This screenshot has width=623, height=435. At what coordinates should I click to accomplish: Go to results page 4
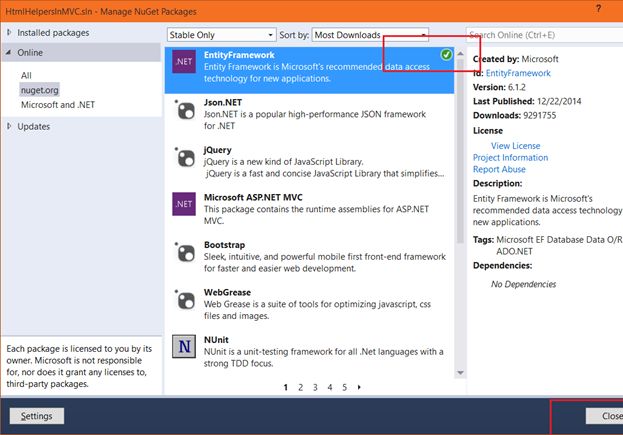pyautogui.click(x=330, y=387)
